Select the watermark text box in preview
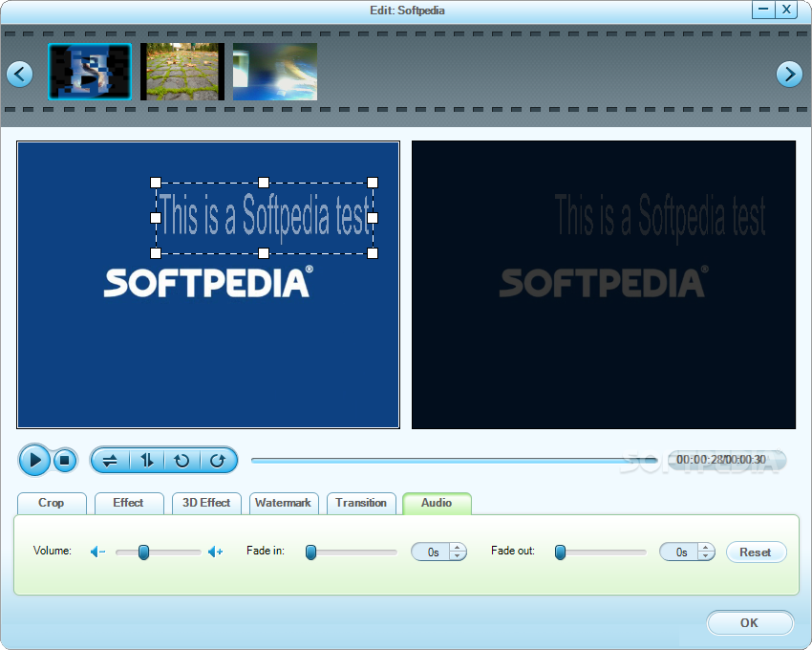This screenshot has width=812, height=650. point(264,218)
